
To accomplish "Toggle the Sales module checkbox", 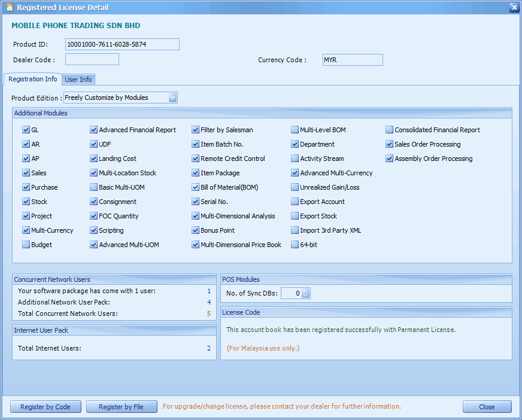I will [26, 173].
